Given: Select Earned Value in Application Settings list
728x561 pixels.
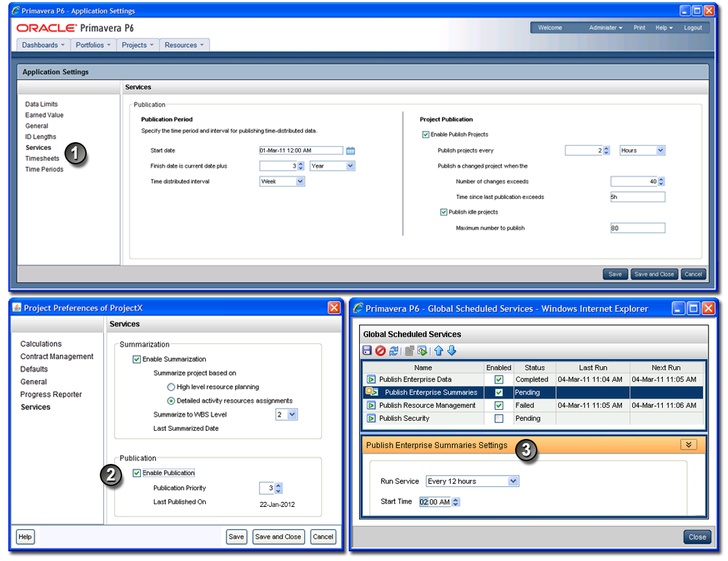Looking at the screenshot, I should click(x=44, y=115).
